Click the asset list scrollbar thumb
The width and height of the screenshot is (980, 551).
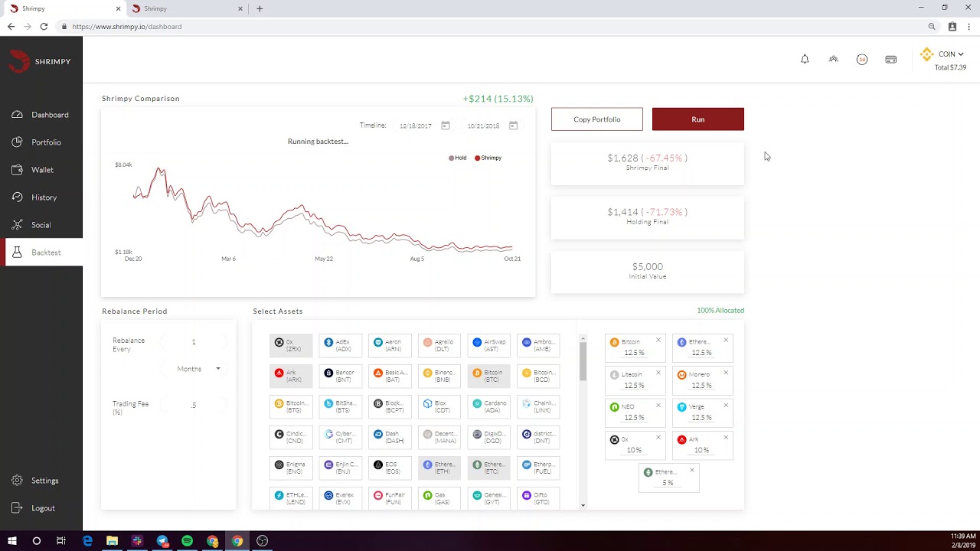583,360
